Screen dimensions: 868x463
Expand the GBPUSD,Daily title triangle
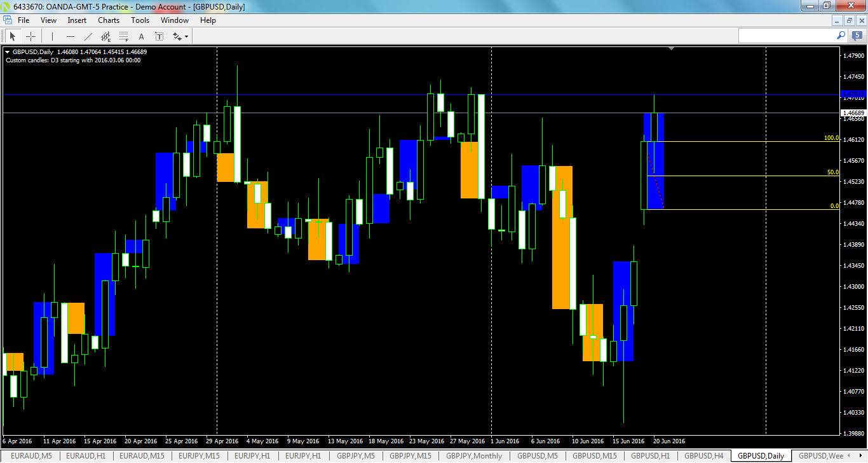pos(6,52)
